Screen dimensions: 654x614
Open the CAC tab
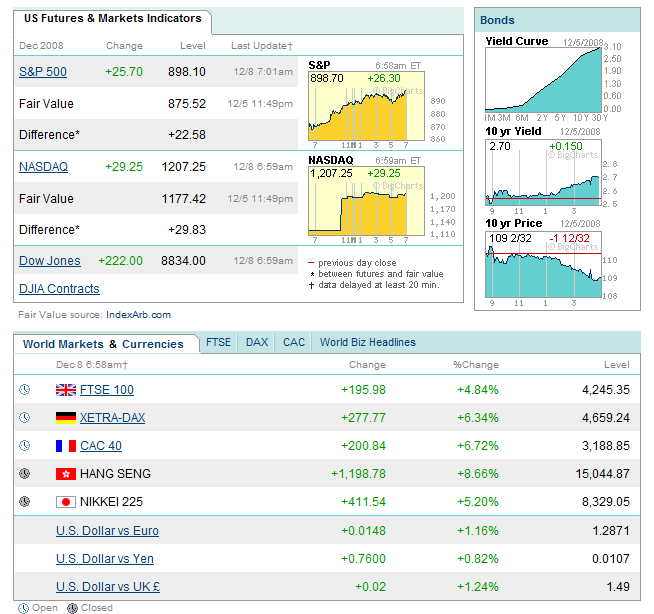click(294, 342)
